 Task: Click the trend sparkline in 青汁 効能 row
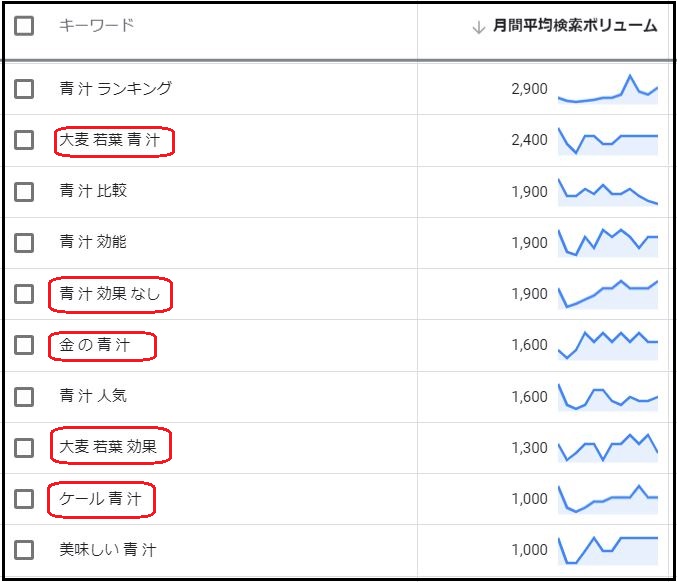pos(607,243)
